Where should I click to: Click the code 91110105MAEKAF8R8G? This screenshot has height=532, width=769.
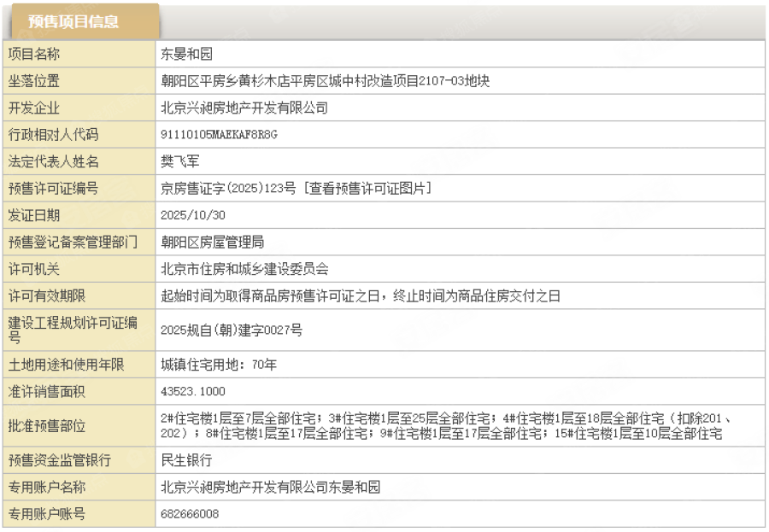coord(220,136)
